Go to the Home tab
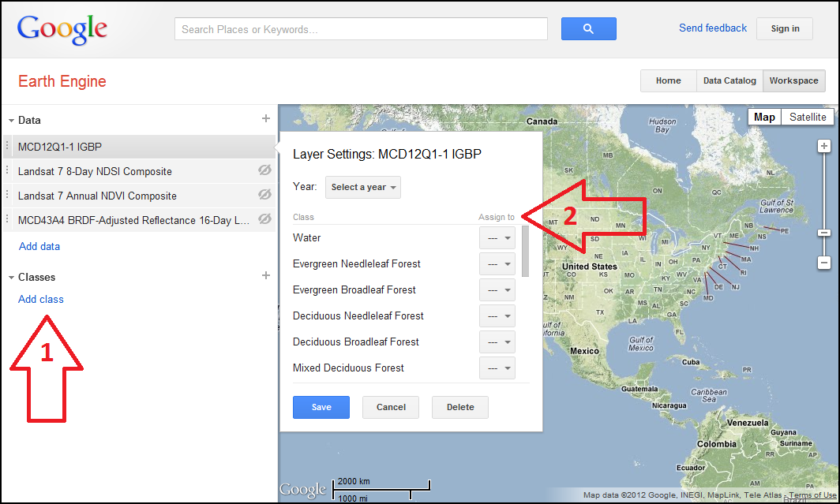 668,80
